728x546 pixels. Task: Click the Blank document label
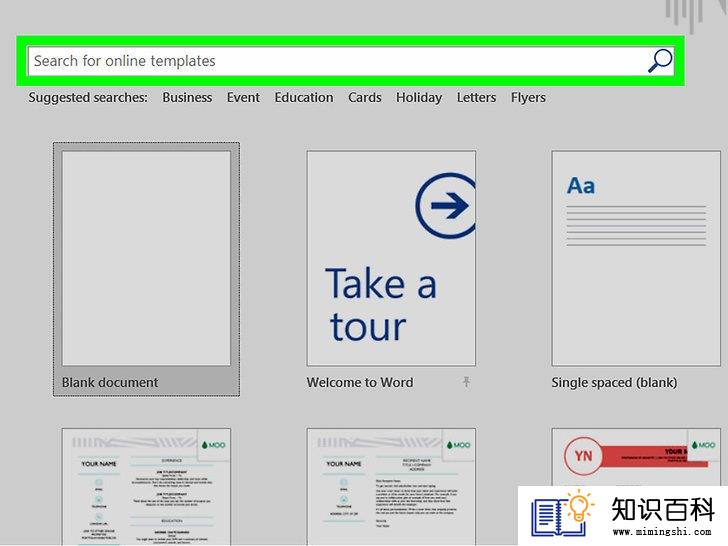click(x=110, y=383)
